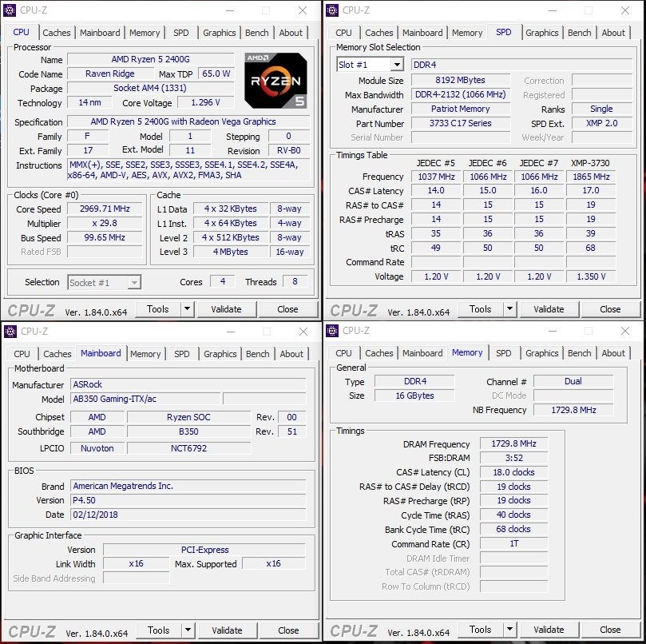Switch to Caches tab in CPU window

click(x=57, y=33)
